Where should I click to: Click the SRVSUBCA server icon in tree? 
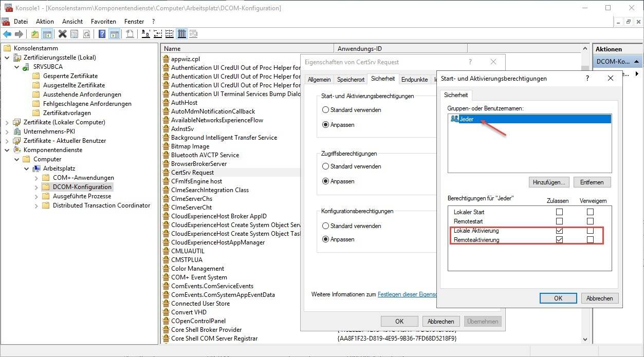[26, 67]
